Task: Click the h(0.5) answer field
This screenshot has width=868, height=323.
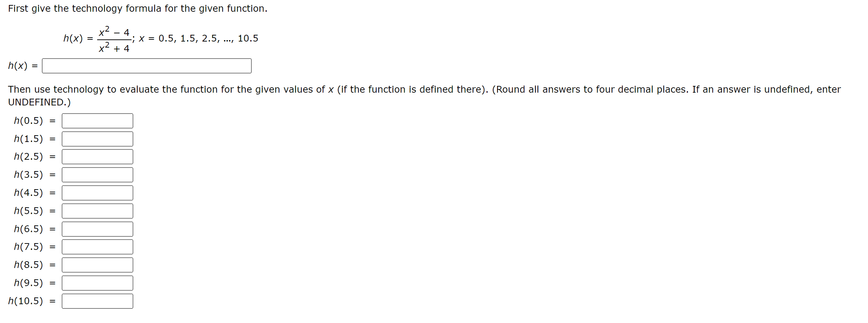Action: 97,121
